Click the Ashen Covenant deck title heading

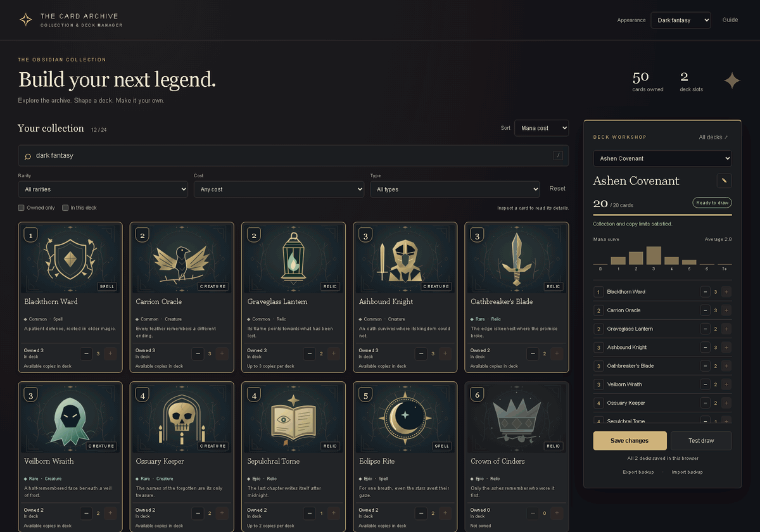point(636,181)
